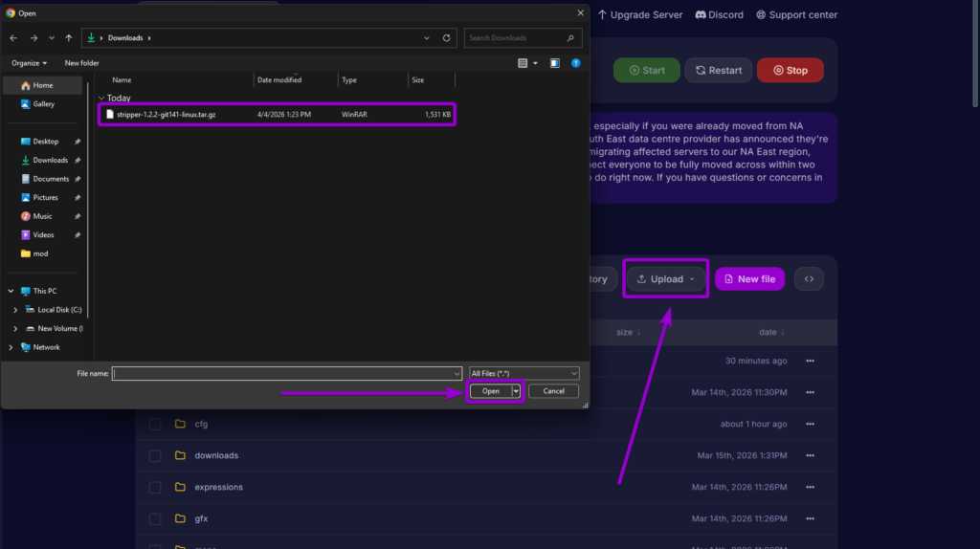Open the cfg folder

201,424
